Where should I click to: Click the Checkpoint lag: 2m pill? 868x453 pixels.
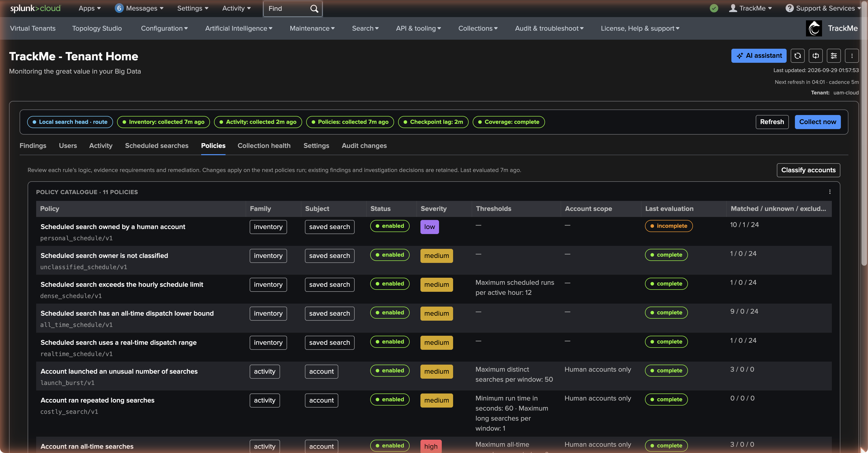pos(433,122)
